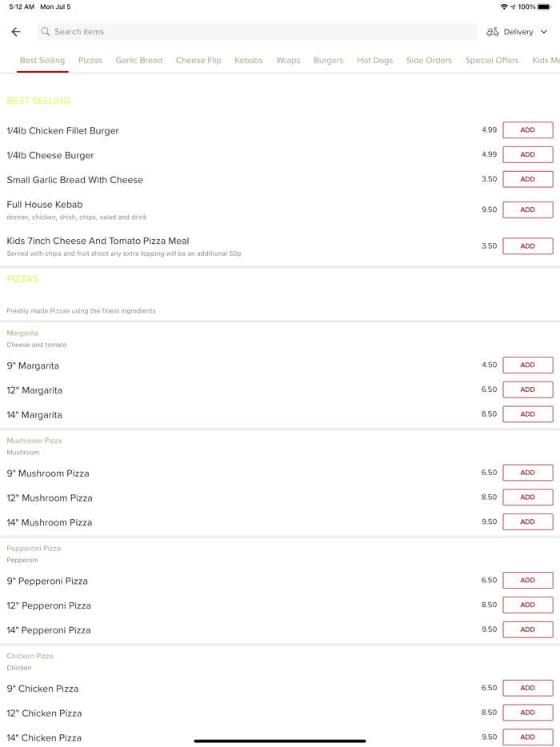Add the 9" Margarita pizza
Viewport: 560px width, 747px height.
[527, 365]
